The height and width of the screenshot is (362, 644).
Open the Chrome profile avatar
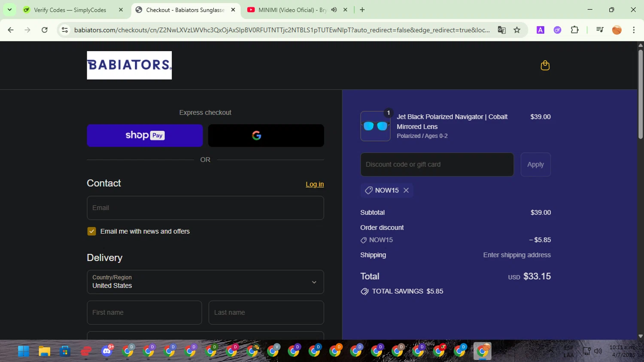(x=617, y=30)
